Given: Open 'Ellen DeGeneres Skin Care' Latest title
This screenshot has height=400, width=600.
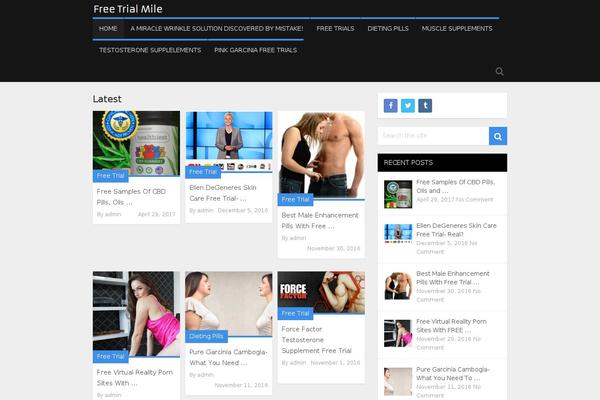Looking at the screenshot, I should tap(223, 193).
